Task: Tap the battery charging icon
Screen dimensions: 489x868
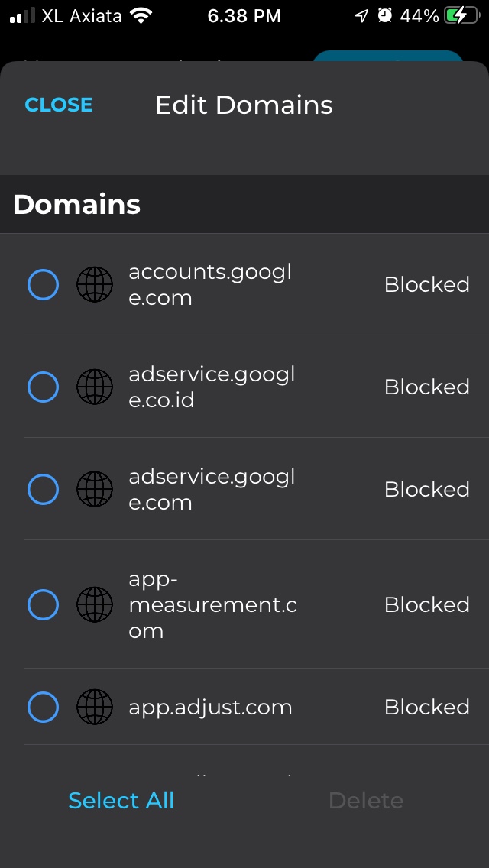Action: click(461, 15)
